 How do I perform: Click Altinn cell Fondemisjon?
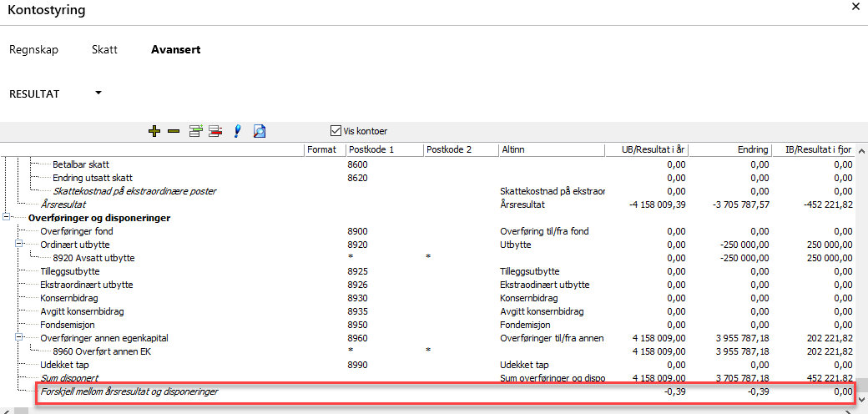point(525,325)
